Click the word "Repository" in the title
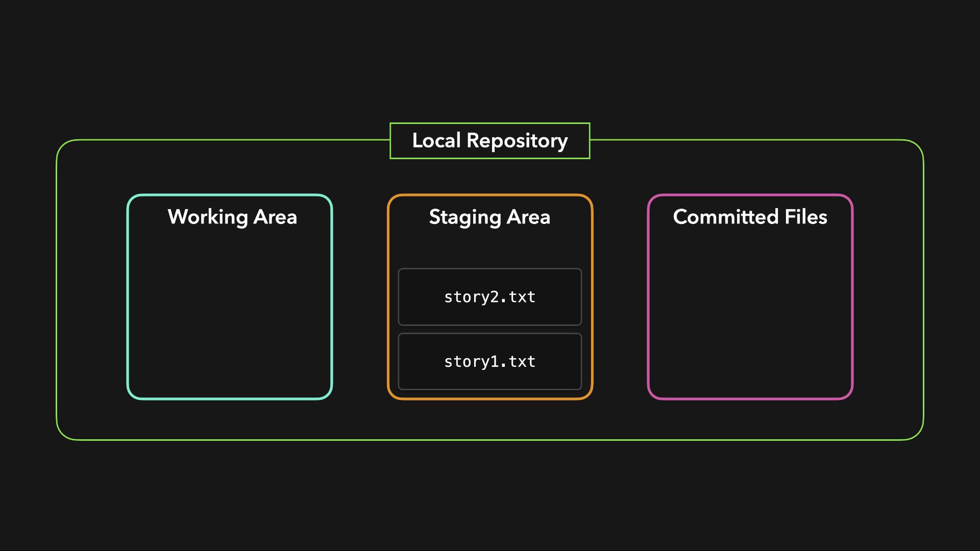 tap(517, 141)
